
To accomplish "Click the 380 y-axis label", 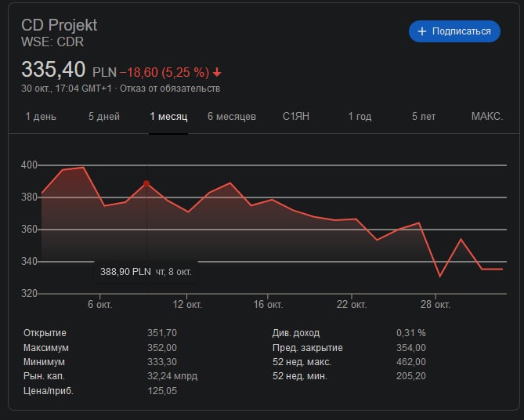I will coord(29,197).
